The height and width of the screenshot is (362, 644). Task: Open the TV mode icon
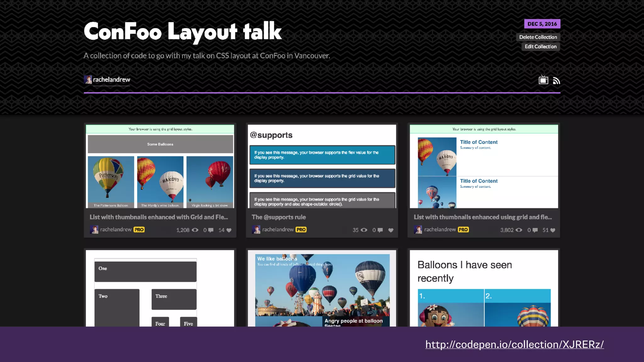pyautogui.click(x=543, y=80)
